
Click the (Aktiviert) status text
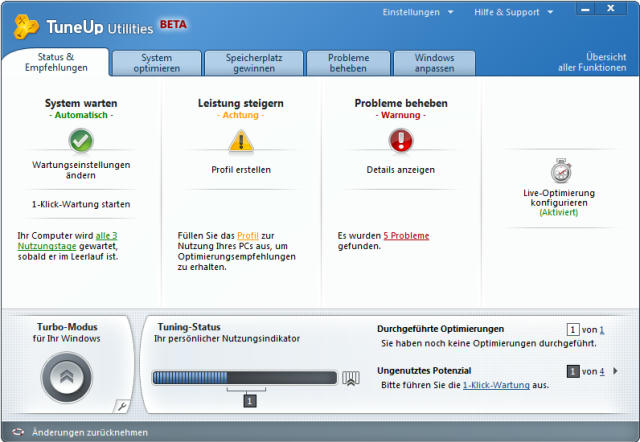559,212
